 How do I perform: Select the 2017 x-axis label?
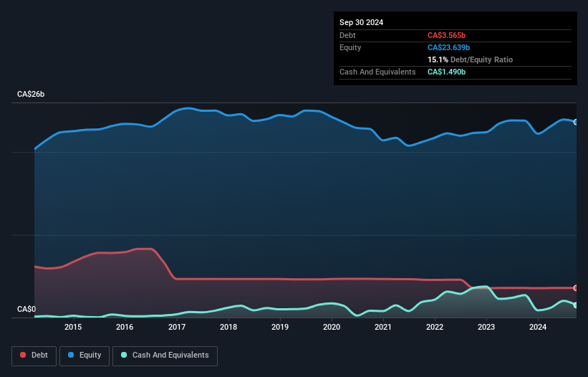point(177,327)
